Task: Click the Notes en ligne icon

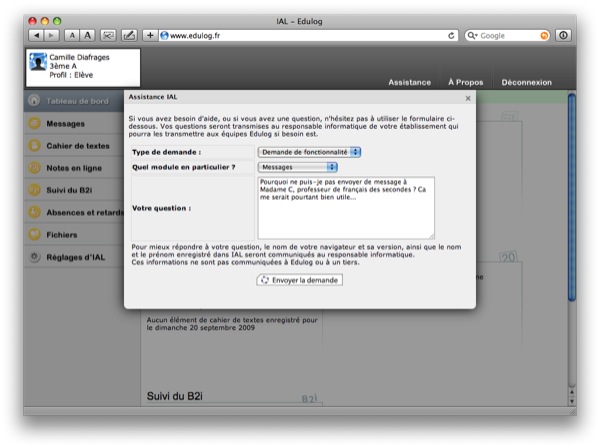Action: pos(35,168)
